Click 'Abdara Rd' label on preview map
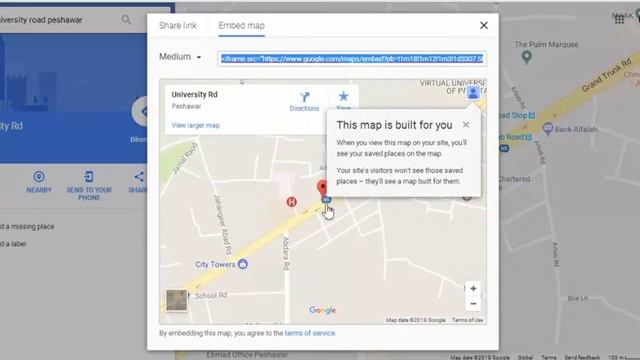 (286, 253)
